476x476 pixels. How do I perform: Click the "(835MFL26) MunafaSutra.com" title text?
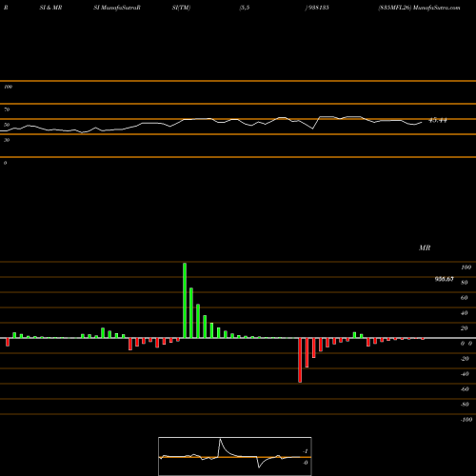point(419,8)
